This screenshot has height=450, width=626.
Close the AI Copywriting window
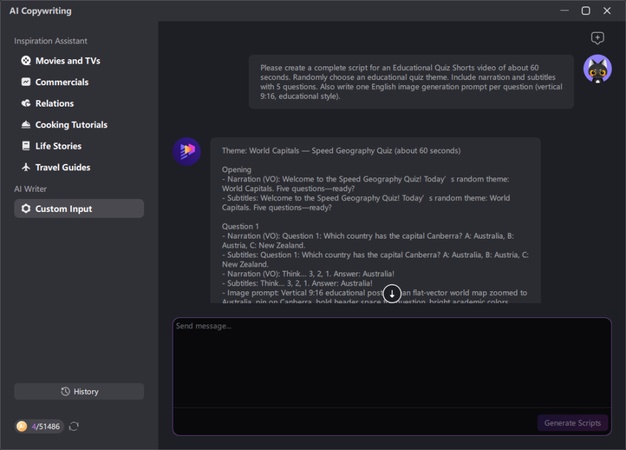pos(607,11)
